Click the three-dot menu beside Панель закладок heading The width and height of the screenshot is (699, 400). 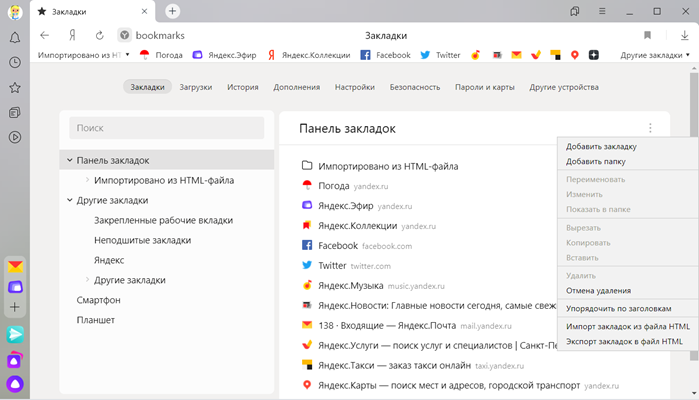click(x=650, y=128)
